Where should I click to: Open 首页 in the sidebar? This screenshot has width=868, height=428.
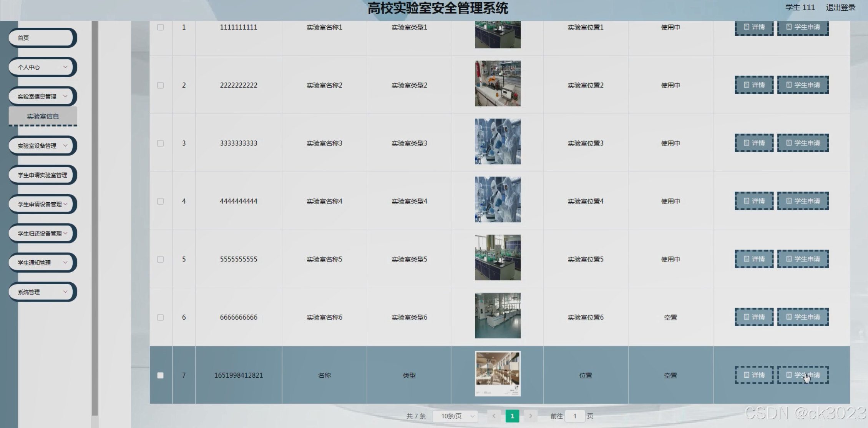pyautogui.click(x=42, y=38)
